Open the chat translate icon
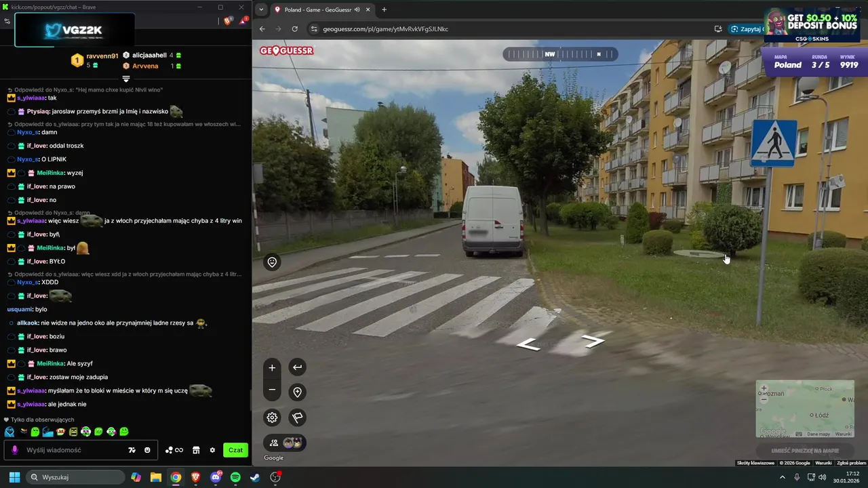 tap(132, 450)
